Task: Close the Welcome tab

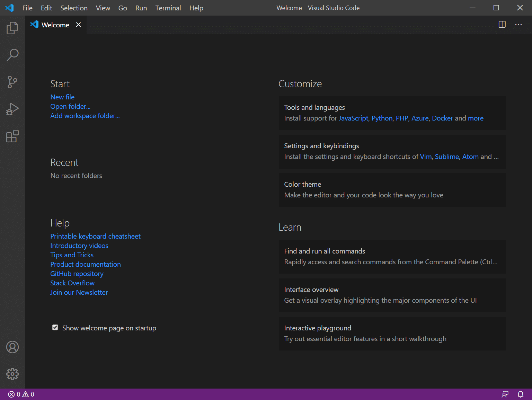Action: coord(78,25)
